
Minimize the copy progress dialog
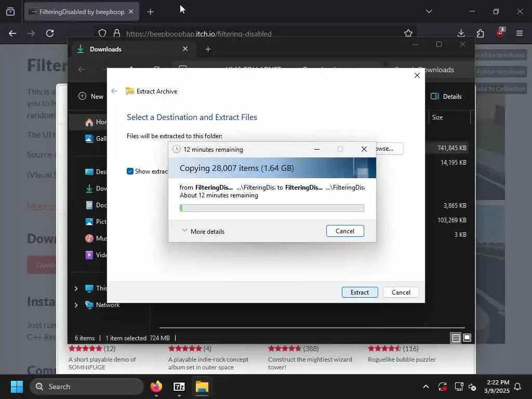tap(316, 149)
